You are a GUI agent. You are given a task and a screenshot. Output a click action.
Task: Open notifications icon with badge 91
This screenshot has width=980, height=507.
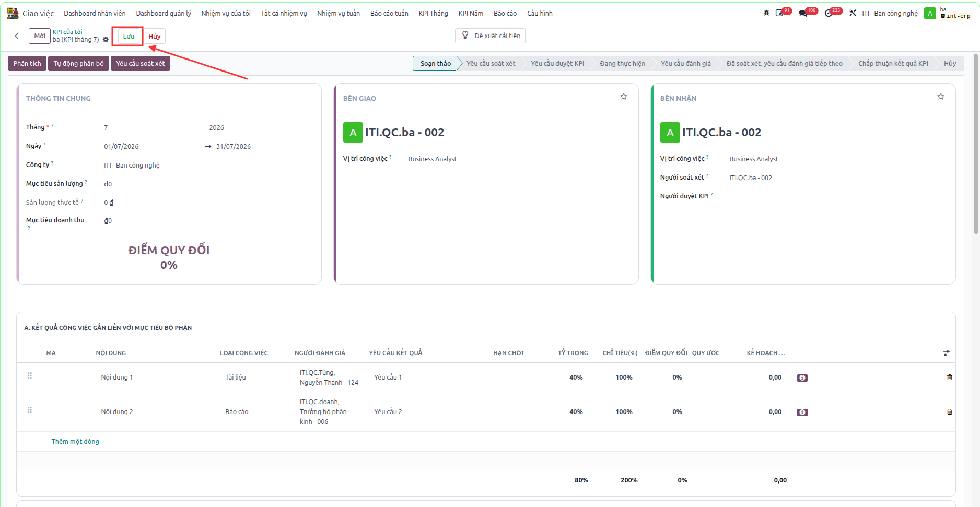click(x=779, y=13)
